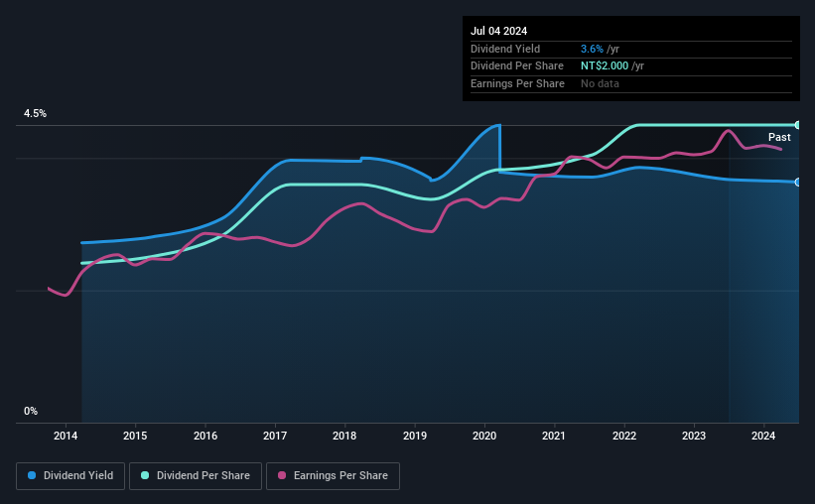Click the teal Dividend Per Share legend dot

tap(145, 475)
